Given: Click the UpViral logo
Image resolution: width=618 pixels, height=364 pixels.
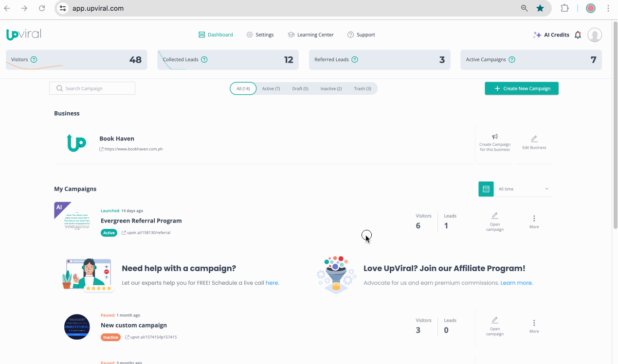Looking at the screenshot, I should (23, 35).
